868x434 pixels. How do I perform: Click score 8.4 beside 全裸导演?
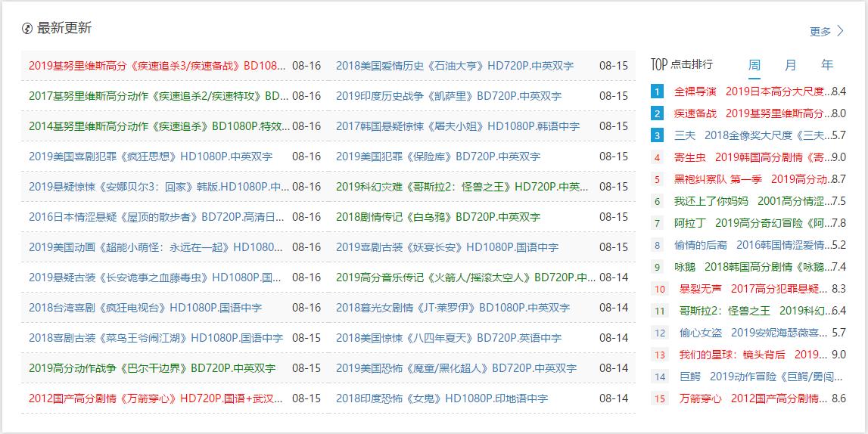coord(839,91)
